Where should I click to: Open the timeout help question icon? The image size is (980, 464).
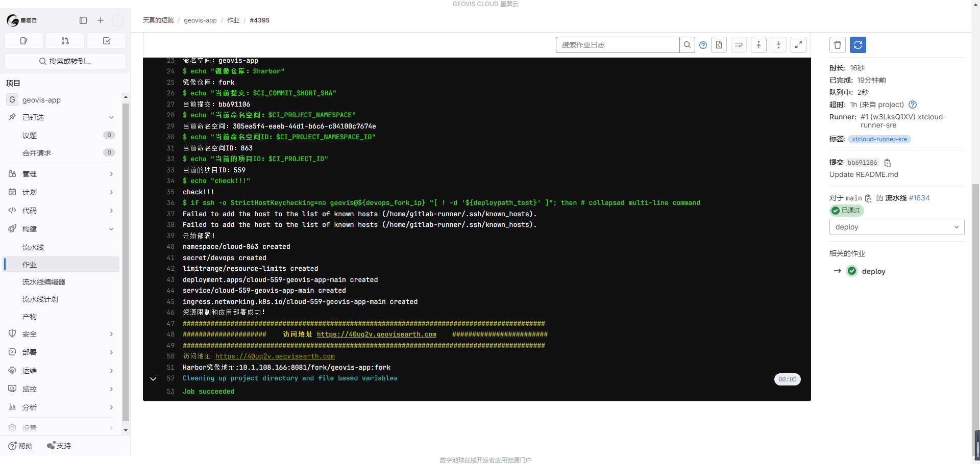point(913,105)
